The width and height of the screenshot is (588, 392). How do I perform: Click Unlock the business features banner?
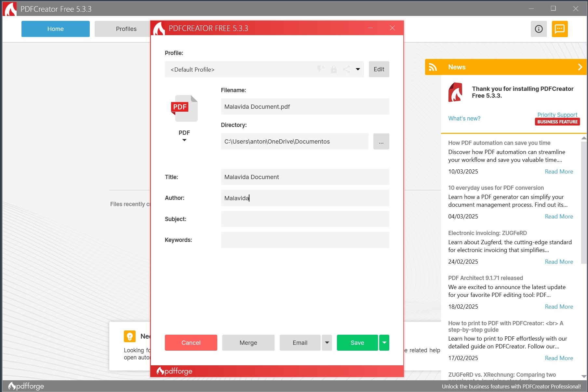click(511, 386)
